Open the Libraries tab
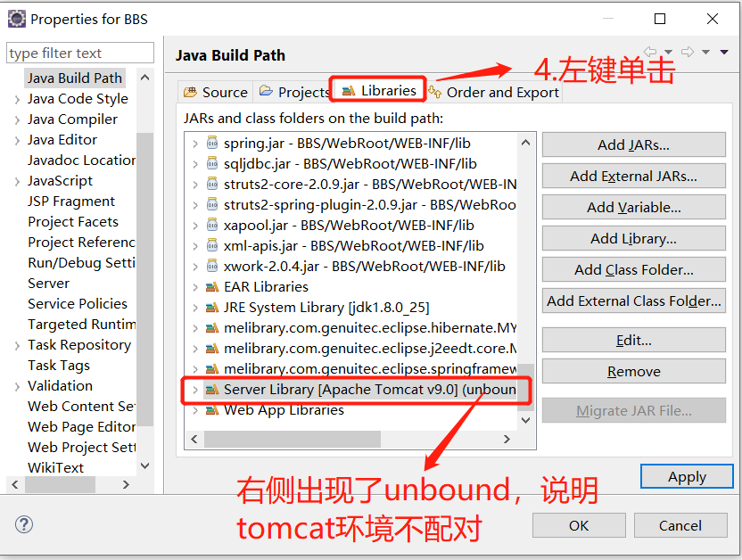 378,90
